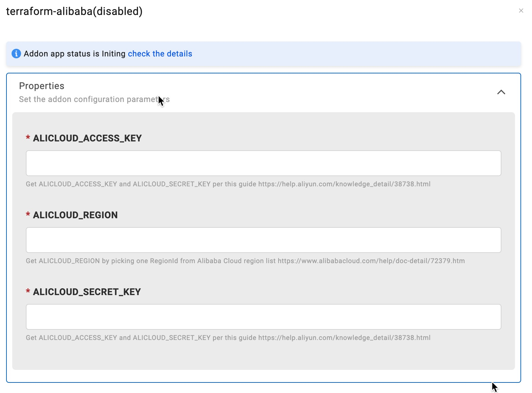Click inside the ALICLOUD_SECRET_KEY input field
Image resolution: width=532 pixels, height=393 pixels.
click(263, 317)
